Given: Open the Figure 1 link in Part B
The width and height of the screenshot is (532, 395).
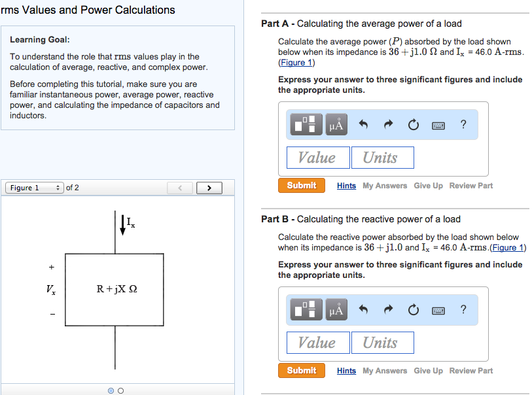Looking at the screenshot, I should tap(510, 247).
